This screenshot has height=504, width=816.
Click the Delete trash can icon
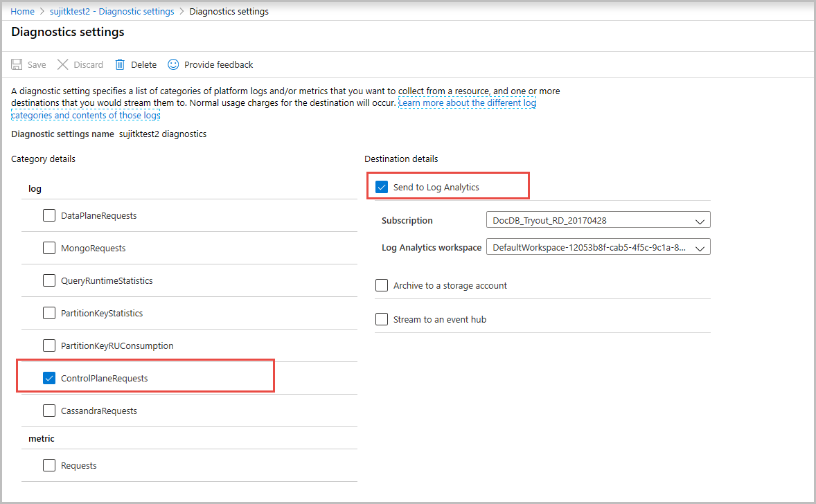tap(120, 64)
